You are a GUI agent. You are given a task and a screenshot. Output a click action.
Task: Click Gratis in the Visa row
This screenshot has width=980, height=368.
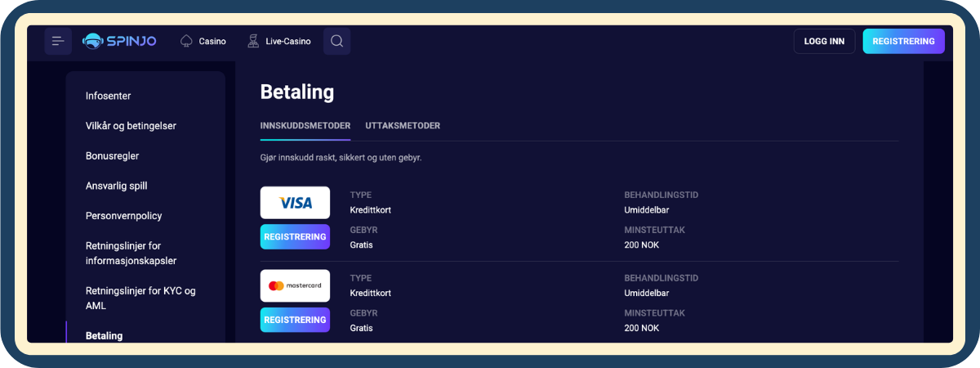pos(362,245)
